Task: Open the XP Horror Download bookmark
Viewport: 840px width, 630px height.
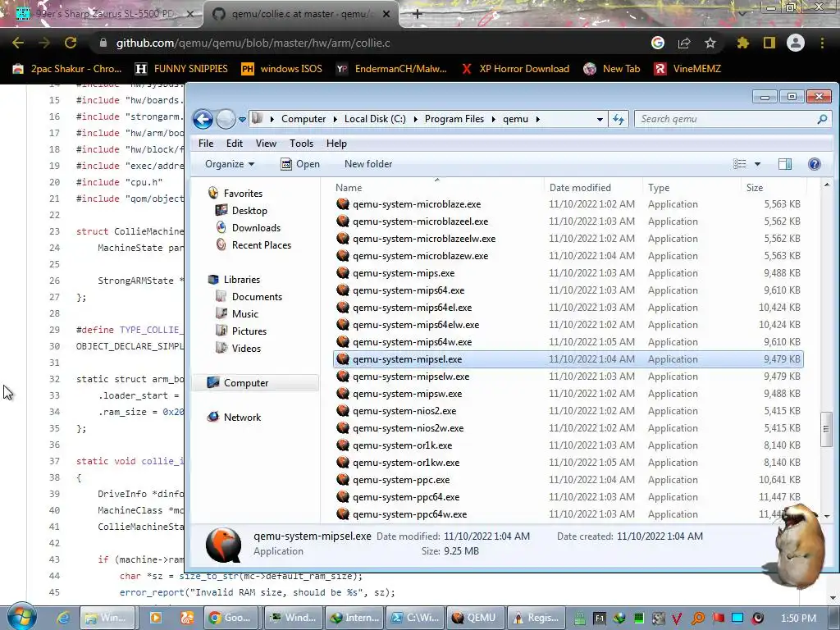Action: click(515, 69)
